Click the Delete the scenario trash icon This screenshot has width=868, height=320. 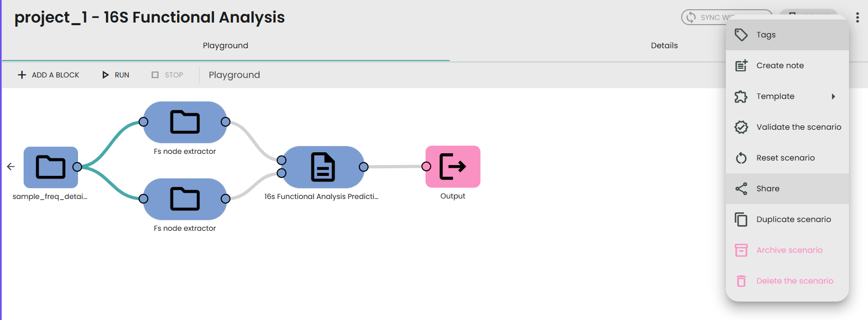741,281
